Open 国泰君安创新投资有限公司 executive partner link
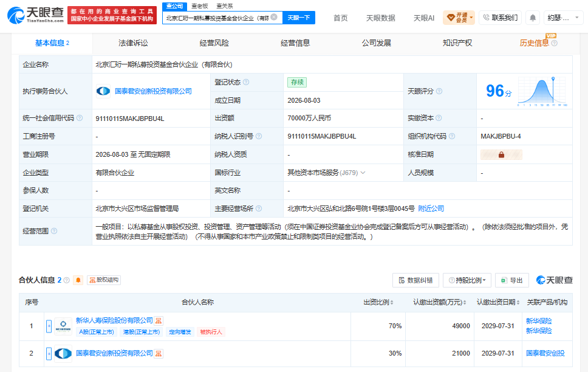 (x=153, y=91)
